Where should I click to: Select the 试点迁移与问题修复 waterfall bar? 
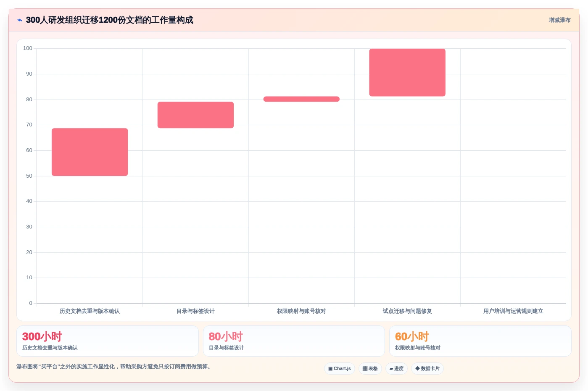coord(407,73)
